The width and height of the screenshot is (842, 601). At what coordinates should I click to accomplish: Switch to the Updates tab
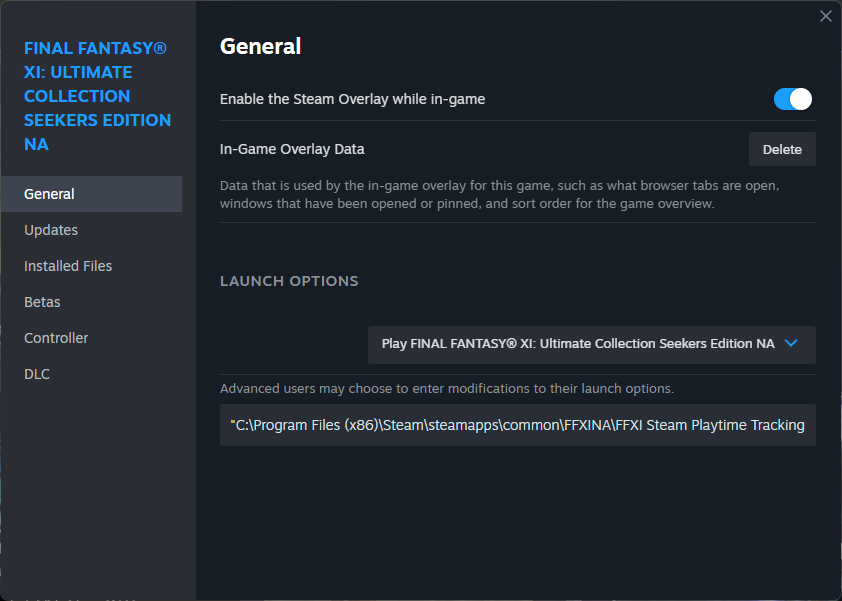(x=51, y=230)
